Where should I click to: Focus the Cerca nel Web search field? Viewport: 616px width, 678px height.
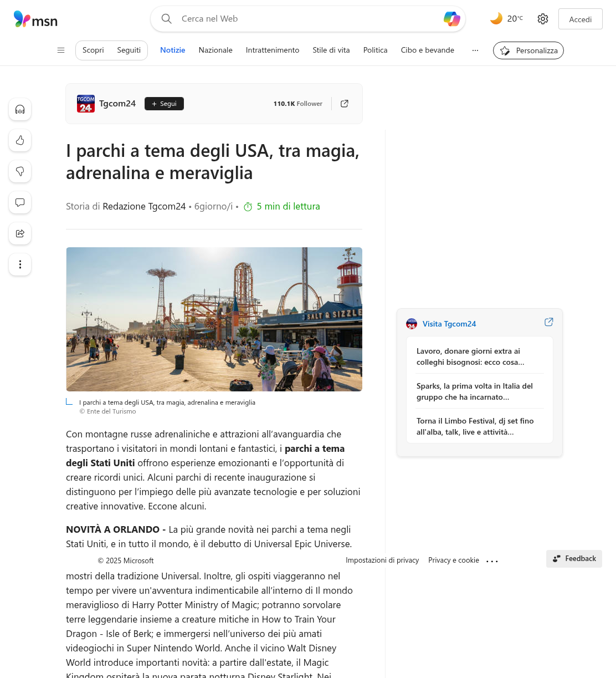[307, 19]
